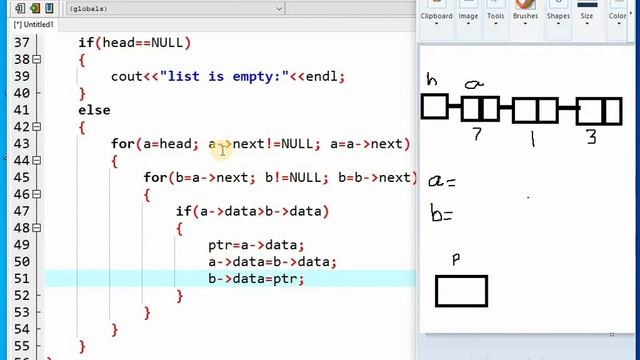Image resolution: width=640 pixels, height=360 pixels.
Task: Click the highlighted line 'b->data=ptr;'
Action: tap(256, 279)
